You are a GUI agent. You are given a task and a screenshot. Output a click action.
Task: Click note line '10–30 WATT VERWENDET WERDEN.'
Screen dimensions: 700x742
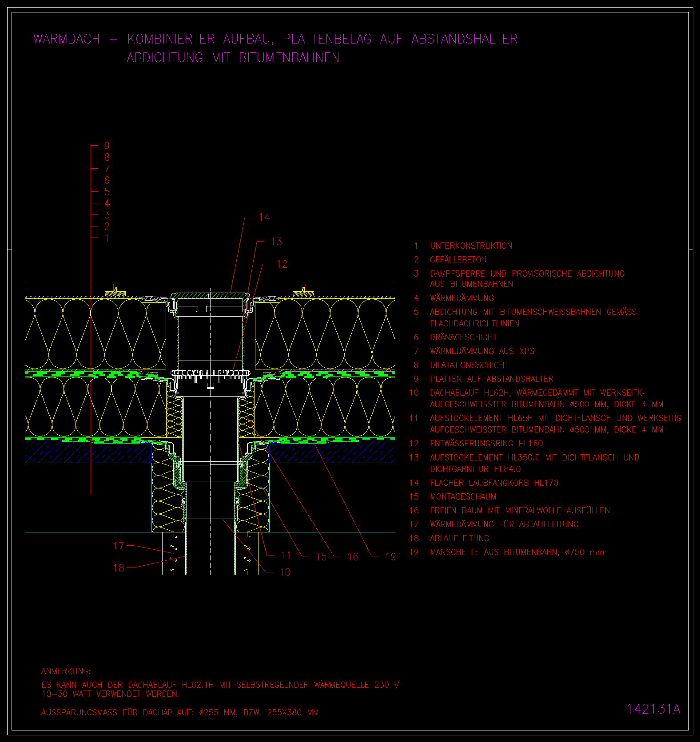point(110,694)
